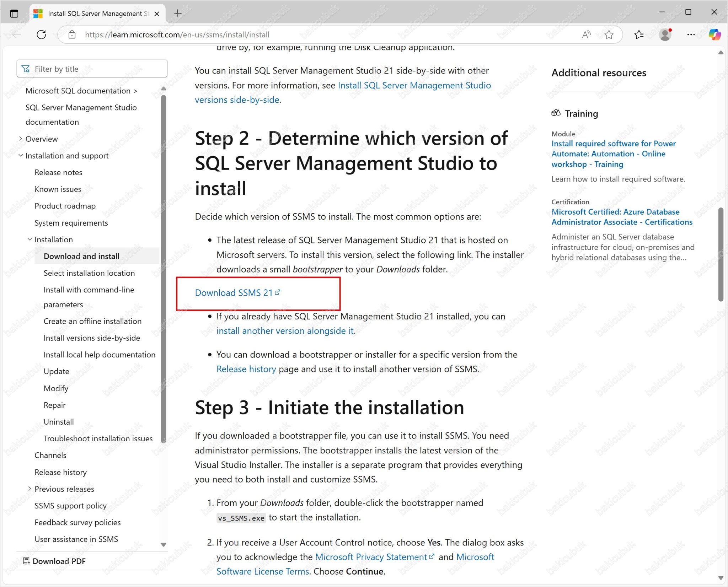Expand Previous releases
Image resolution: width=728 pixels, height=587 pixels.
click(x=30, y=489)
